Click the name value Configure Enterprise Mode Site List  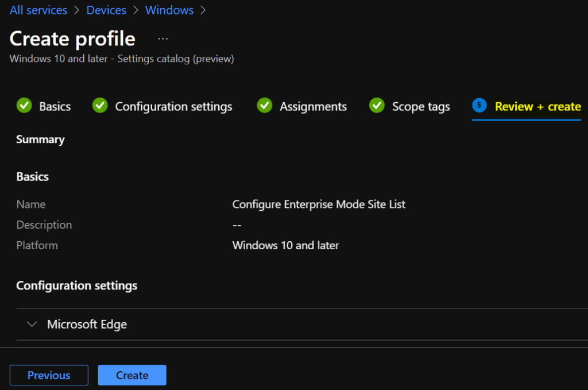tap(319, 204)
